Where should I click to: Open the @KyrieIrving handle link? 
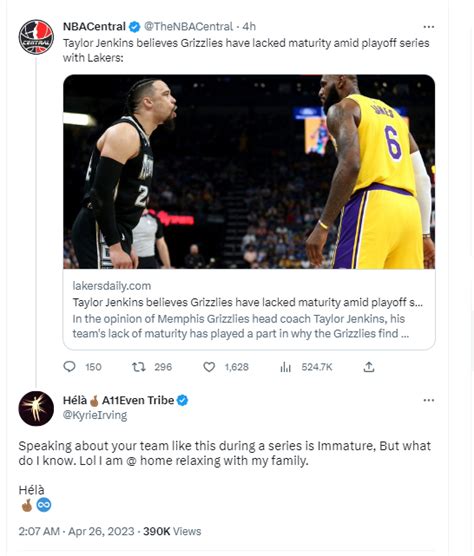point(95,415)
